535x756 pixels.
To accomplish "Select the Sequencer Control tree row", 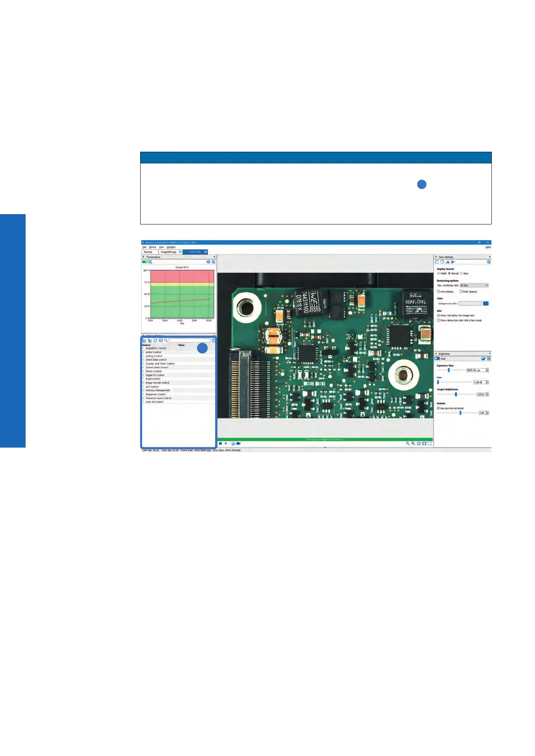I will (178, 394).
